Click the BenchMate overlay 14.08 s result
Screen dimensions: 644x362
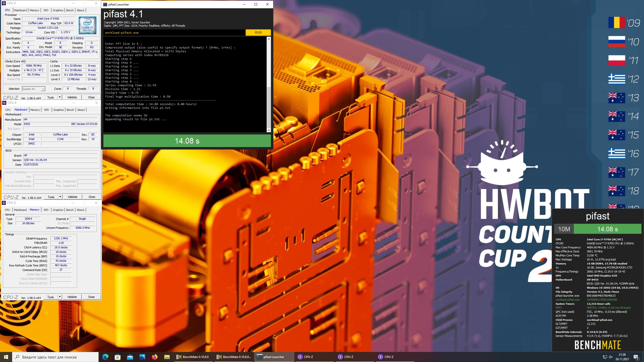coord(608,229)
